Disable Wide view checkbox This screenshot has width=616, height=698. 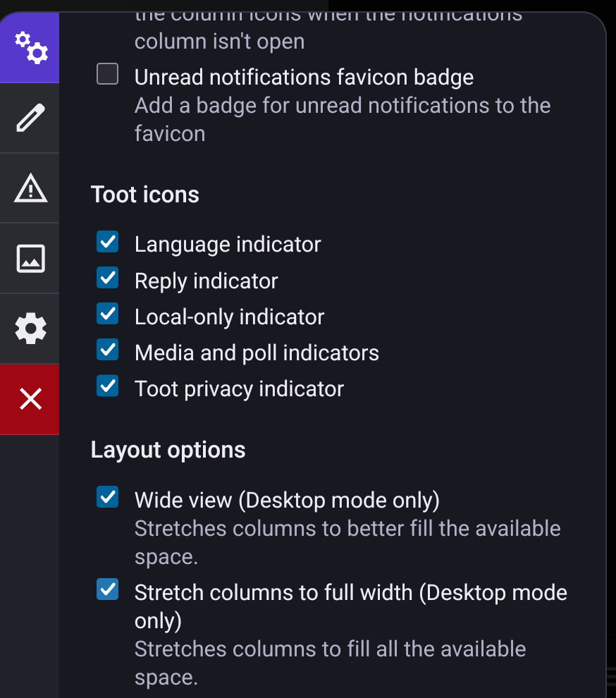tap(107, 498)
